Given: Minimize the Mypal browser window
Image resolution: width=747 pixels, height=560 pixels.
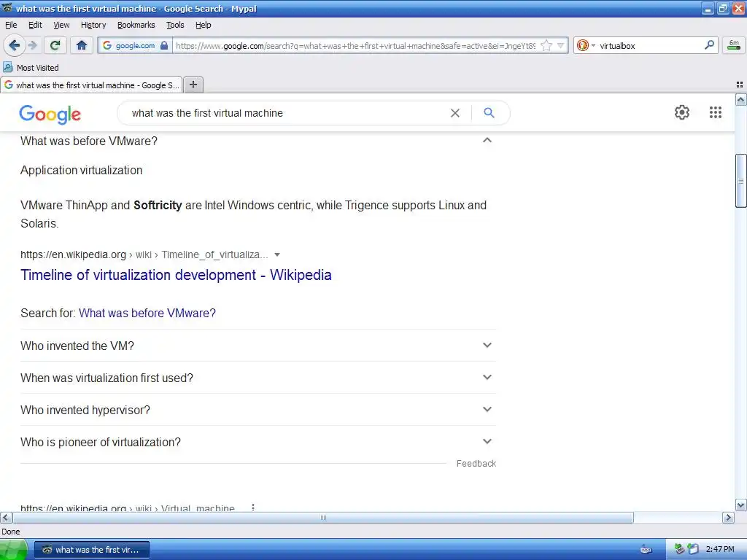Looking at the screenshot, I should click(x=708, y=9).
